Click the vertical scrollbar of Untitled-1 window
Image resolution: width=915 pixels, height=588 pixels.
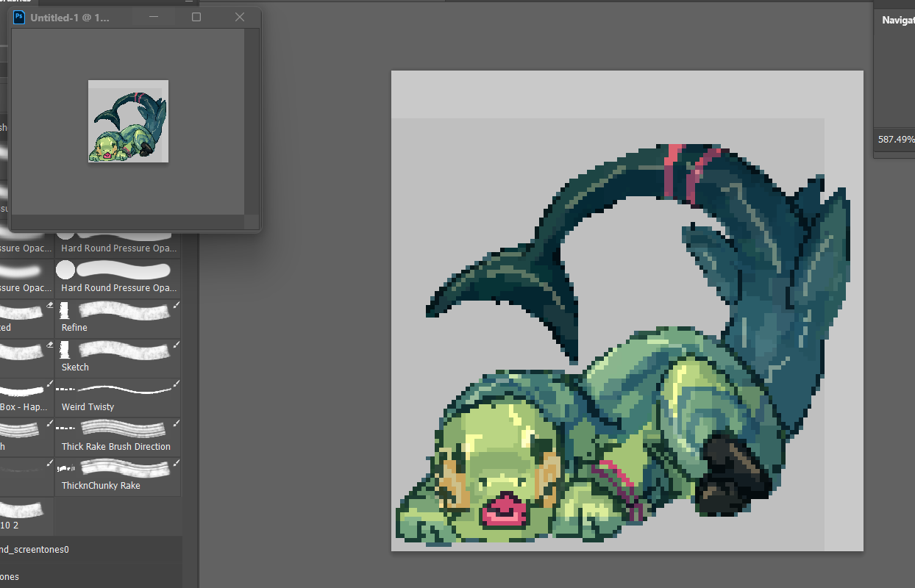pyautogui.click(x=252, y=122)
